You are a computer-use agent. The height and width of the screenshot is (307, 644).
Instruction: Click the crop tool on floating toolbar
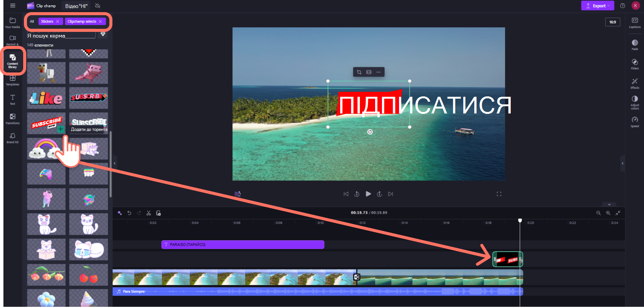(359, 72)
